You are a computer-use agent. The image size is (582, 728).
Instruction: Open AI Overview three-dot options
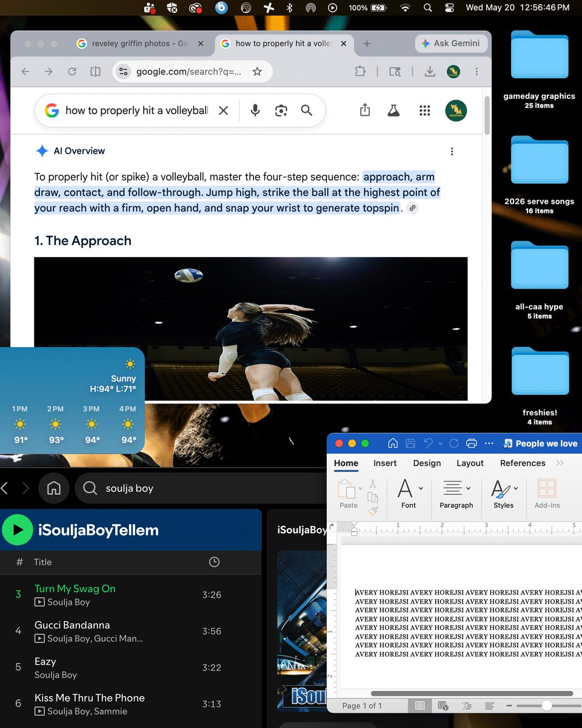452,152
